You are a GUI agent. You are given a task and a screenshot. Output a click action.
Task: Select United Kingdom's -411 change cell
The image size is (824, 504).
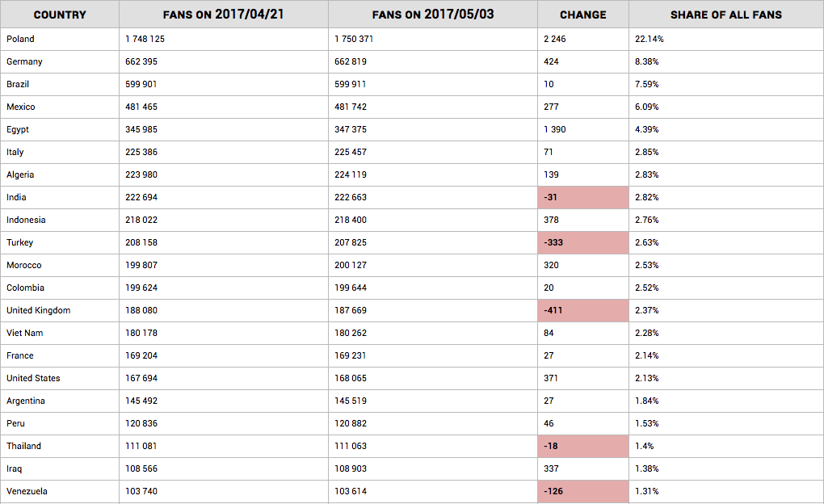[583, 310]
